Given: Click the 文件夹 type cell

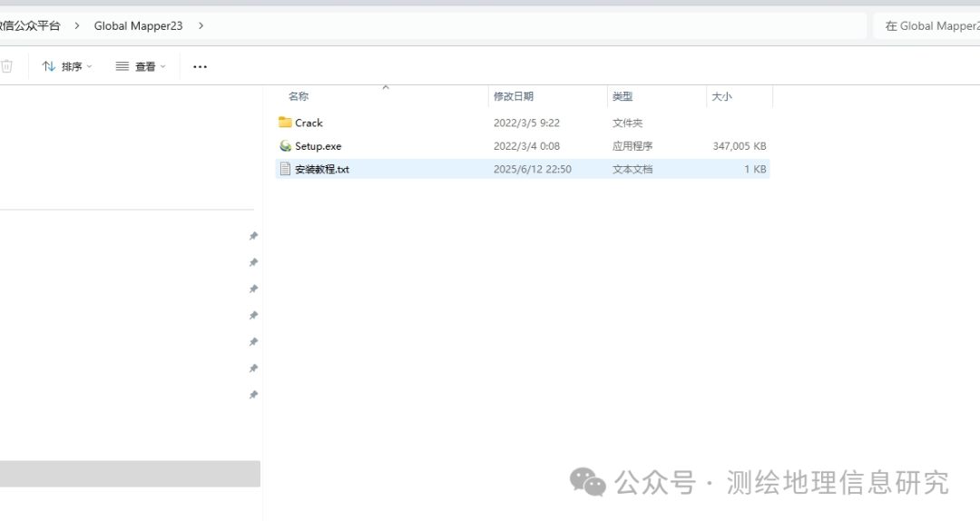Looking at the screenshot, I should pos(628,123).
